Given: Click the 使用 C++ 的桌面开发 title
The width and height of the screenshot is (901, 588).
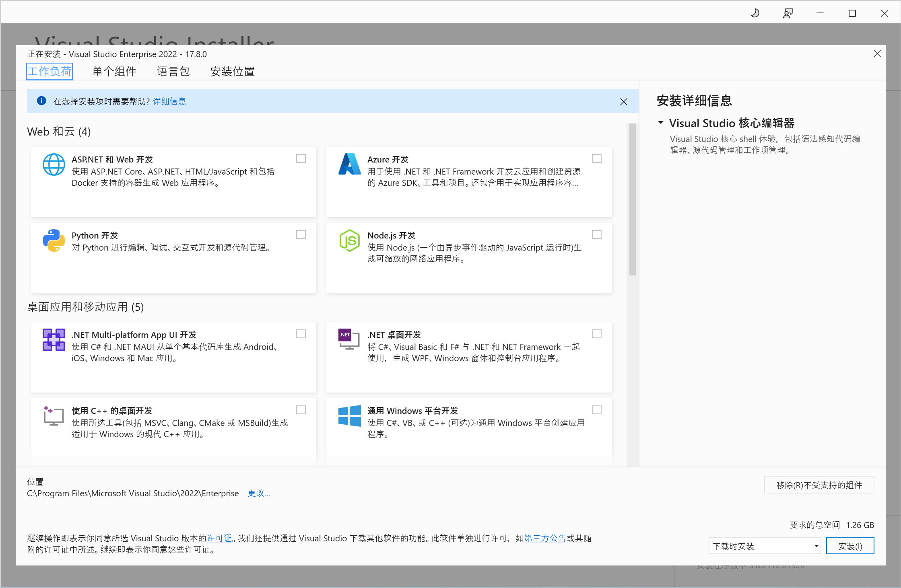Looking at the screenshot, I should 112,411.
